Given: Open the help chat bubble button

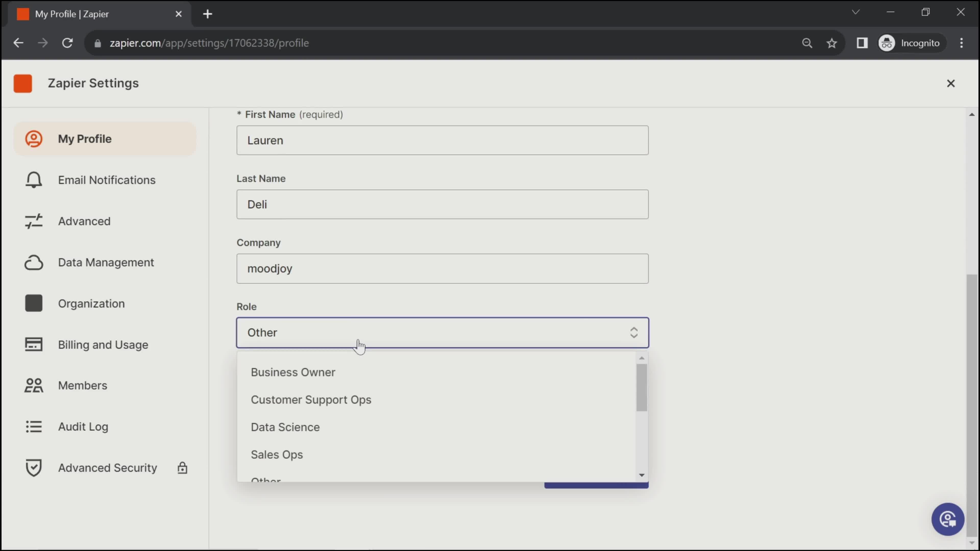Looking at the screenshot, I should coord(948,519).
